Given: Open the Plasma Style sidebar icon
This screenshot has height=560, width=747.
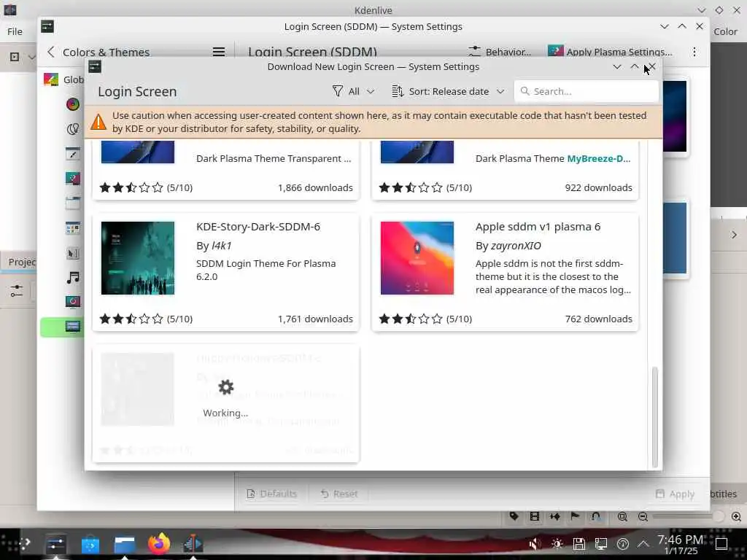Looking at the screenshot, I should (72, 178).
